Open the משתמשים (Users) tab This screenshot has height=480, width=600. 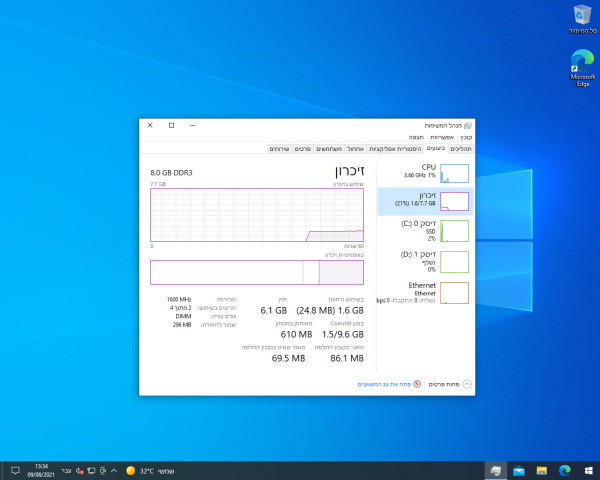(x=331, y=149)
